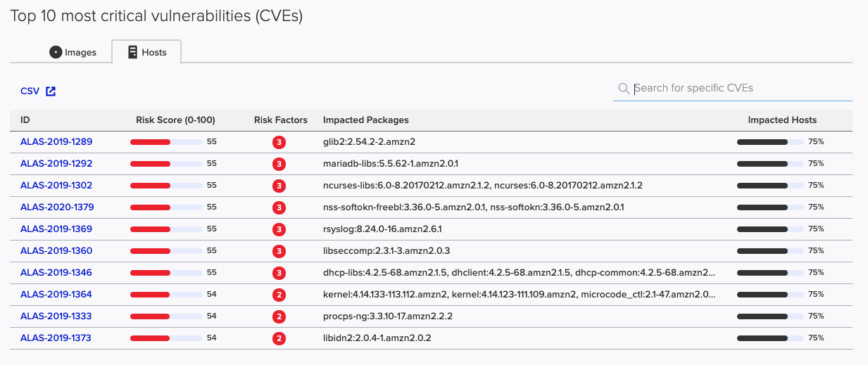Click the risk score bar for ALAS-2019-1292
The width and height of the screenshot is (868, 365).
[166, 164]
